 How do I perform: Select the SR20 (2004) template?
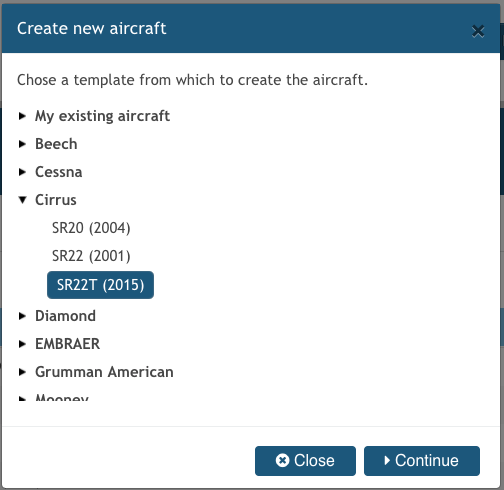[x=91, y=228]
